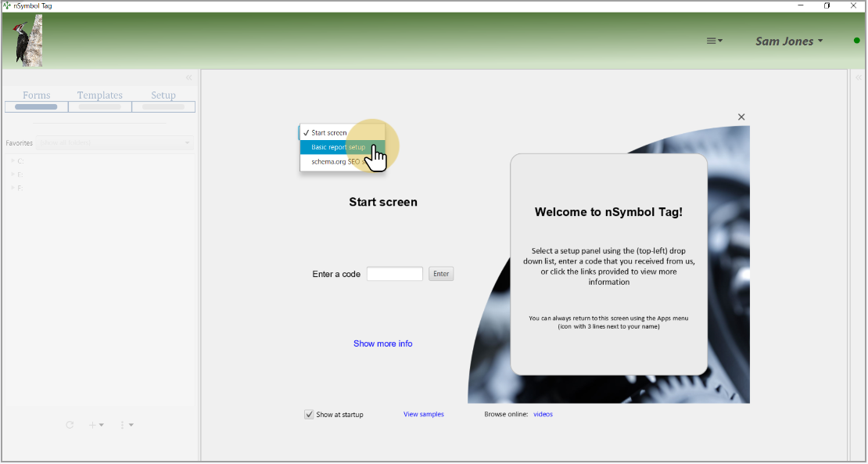Collapse the left panel with double chevron

tap(188, 77)
